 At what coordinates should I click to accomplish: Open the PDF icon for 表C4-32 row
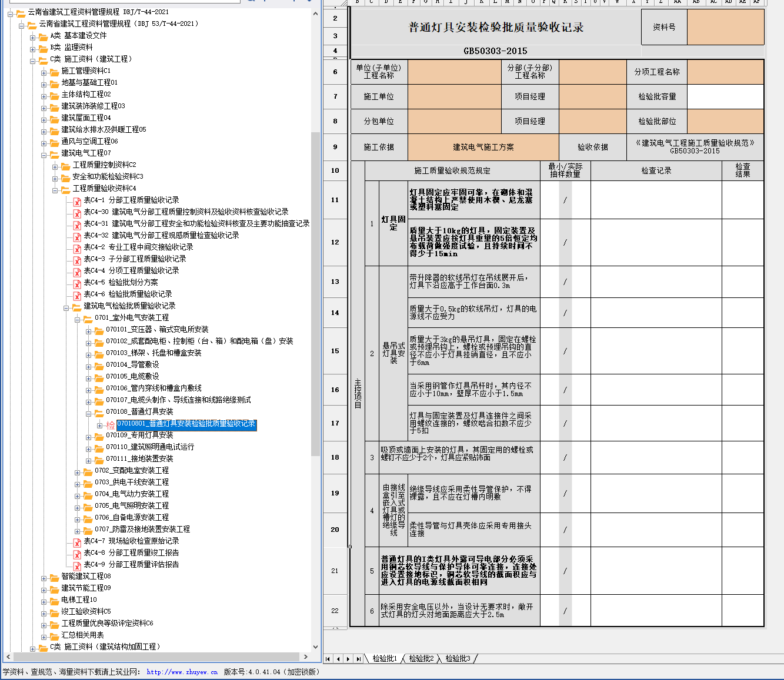[x=76, y=237]
